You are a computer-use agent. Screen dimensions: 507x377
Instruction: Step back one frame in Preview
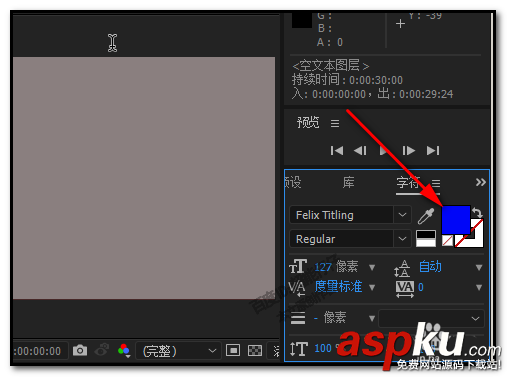(360, 151)
